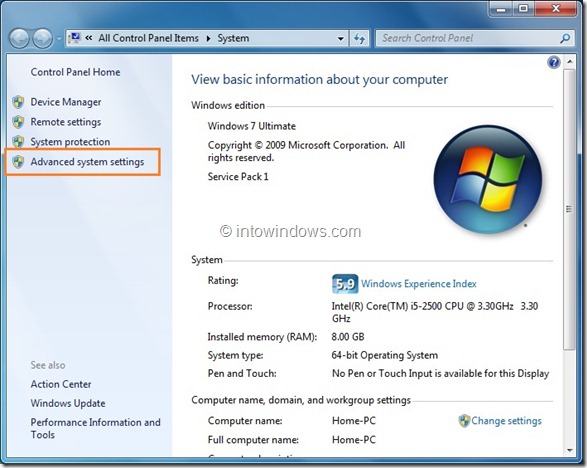Open the Windows Experience Index link
The height and width of the screenshot is (468, 587).
419,284
